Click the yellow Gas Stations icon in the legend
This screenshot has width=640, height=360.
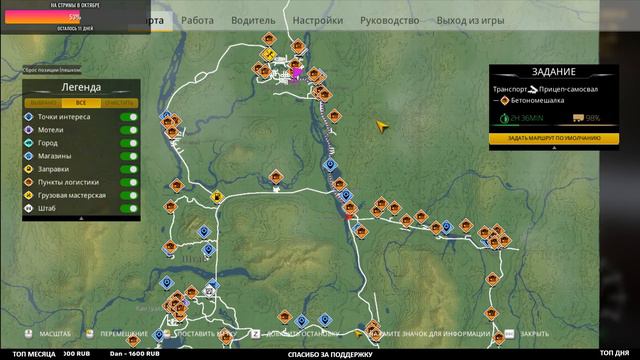pyautogui.click(x=29, y=169)
